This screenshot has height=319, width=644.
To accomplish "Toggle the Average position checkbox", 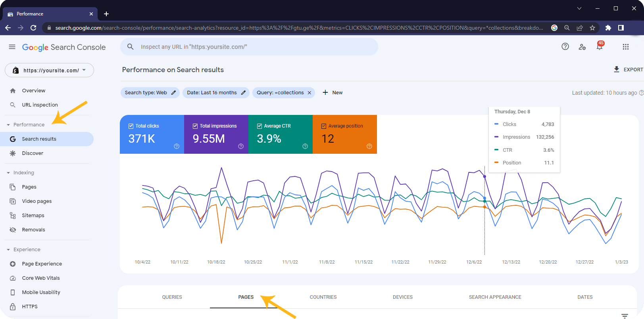I will click(324, 126).
